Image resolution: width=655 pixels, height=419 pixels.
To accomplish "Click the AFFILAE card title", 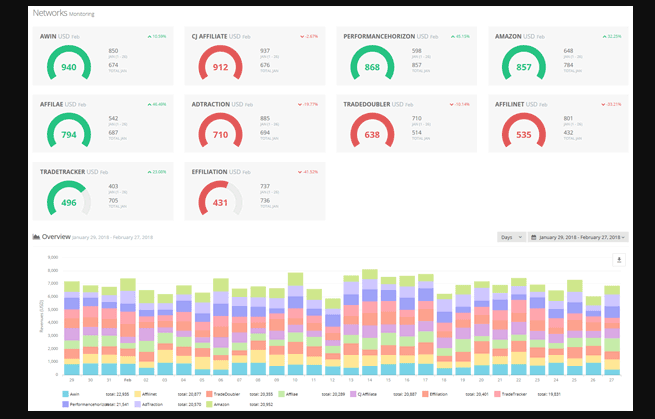I will pos(51,104).
